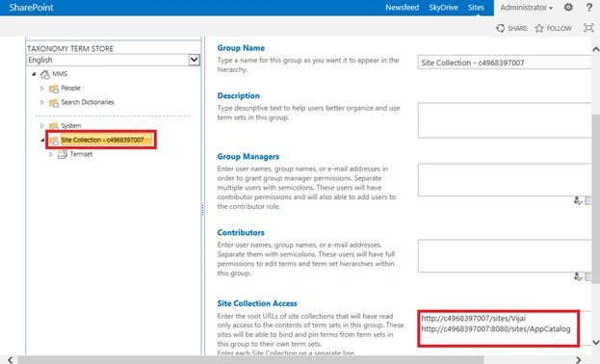The width and height of the screenshot is (600, 364).
Task: Click the focus on content icon
Action: [588, 28]
